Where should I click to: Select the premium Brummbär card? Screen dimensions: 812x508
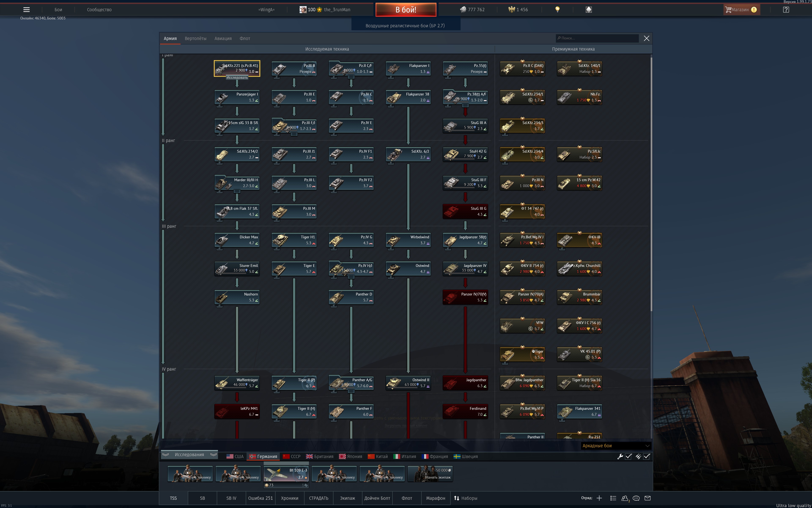(x=579, y=297)
